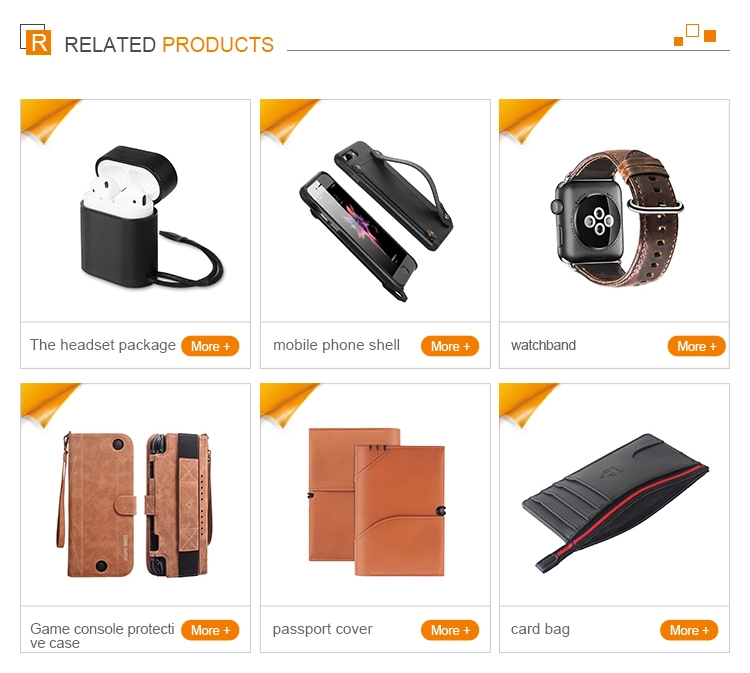This screenshot has height=673, width=750.
Task: Open the brown game console case image
Action: pos(134,505)
